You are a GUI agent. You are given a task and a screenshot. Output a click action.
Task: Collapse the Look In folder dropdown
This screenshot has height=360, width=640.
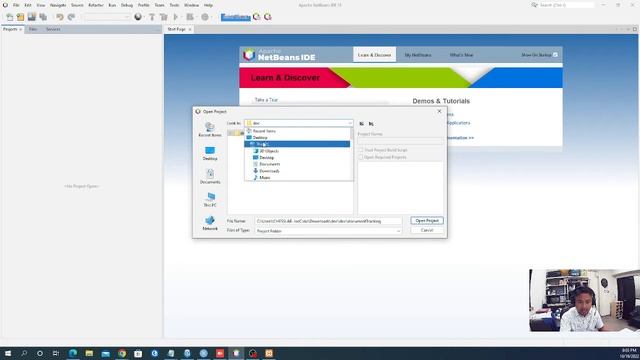coord(350,123)
